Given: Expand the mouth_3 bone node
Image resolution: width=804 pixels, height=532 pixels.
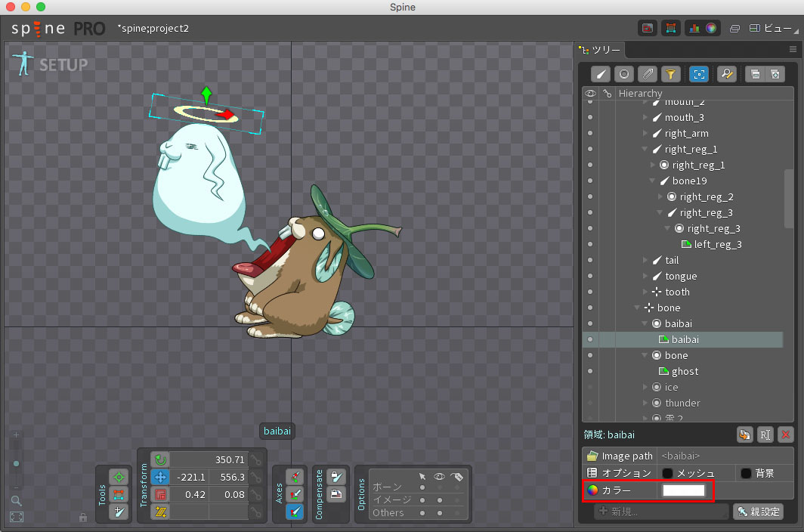Looking at the screenshot, I should coord(645,117).
